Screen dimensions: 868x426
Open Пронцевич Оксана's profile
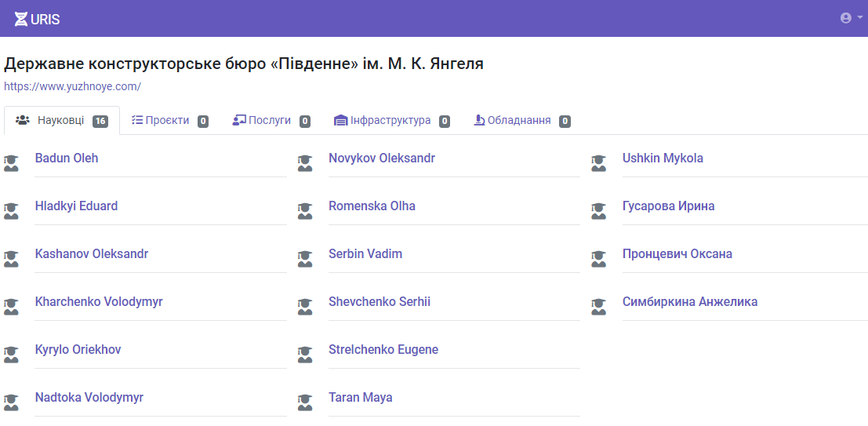pyautogui.click(x=677, y=253)
